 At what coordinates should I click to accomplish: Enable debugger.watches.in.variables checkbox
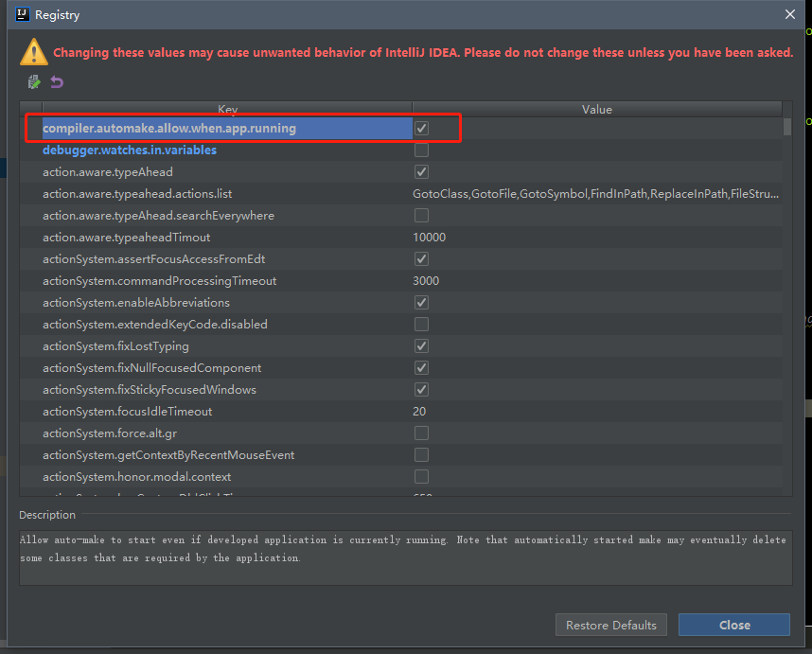[421, 150]
